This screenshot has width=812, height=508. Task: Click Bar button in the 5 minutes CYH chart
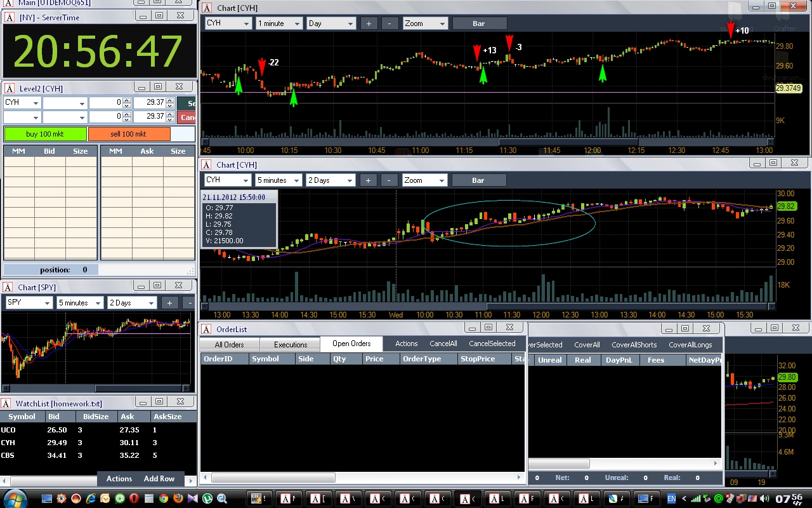[x=478, y=180]
